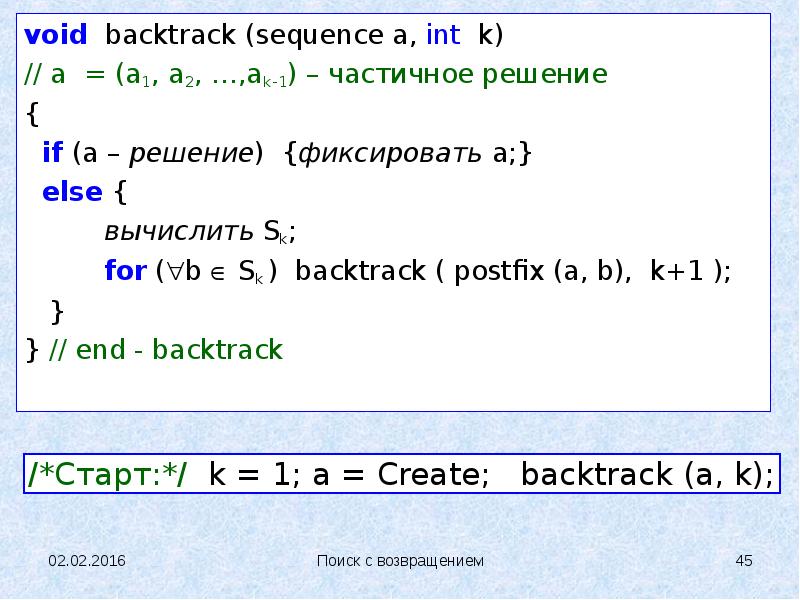Click the "if" keyword
Screen dimensions: 800x600
click(x=52, y=153)
